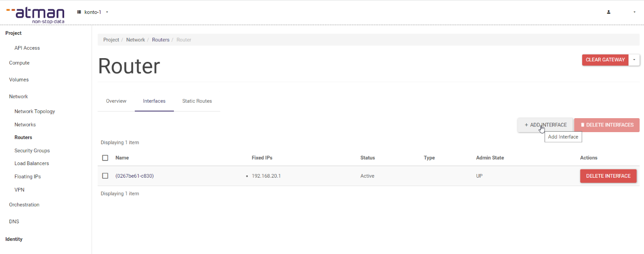Expand Clear Gateway dropdown arrow
Viewport: 644px width, 254px height.
pyautogui.click(x=634, y=60)
